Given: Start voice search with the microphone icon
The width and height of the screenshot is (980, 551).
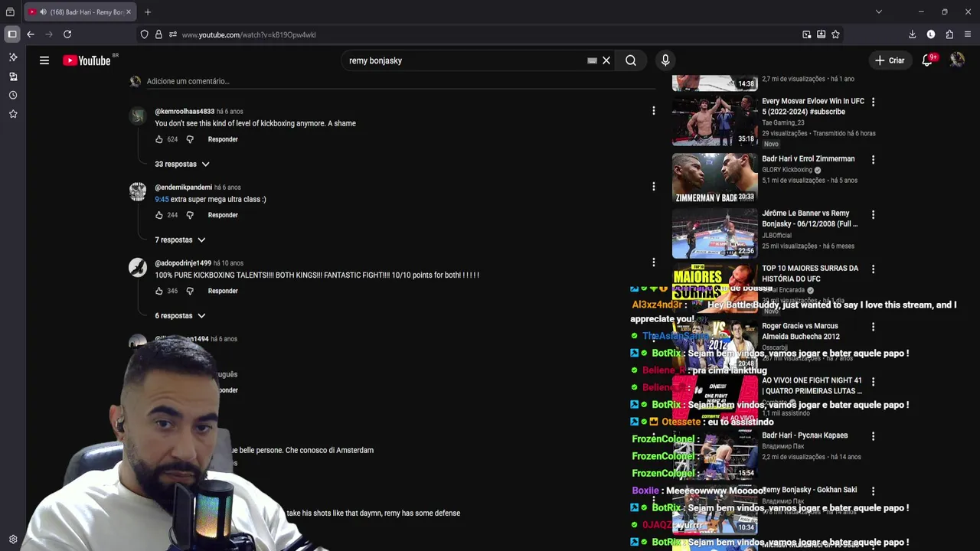Looking at the screenshot, I should pos(665,60).
